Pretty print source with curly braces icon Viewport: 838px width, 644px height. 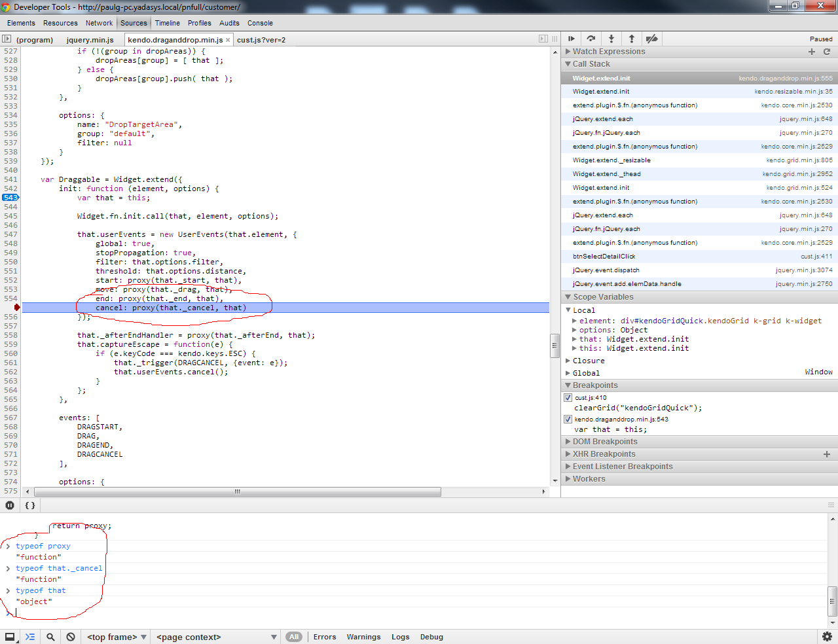[30, 505]
